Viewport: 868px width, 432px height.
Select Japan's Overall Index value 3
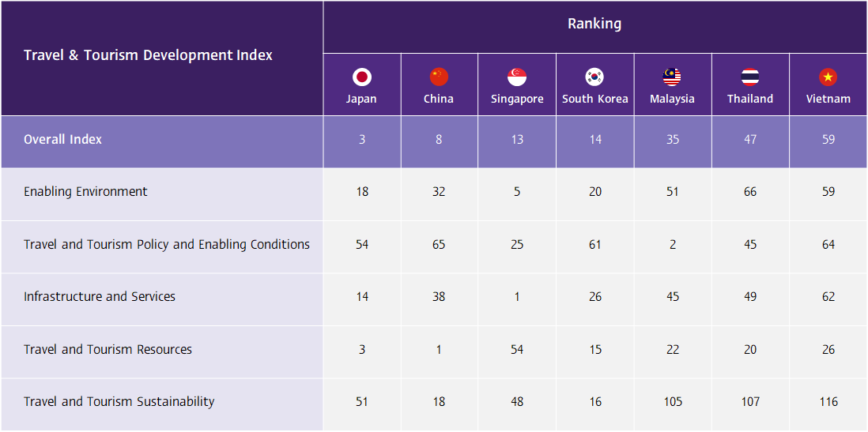pos(362,140)
